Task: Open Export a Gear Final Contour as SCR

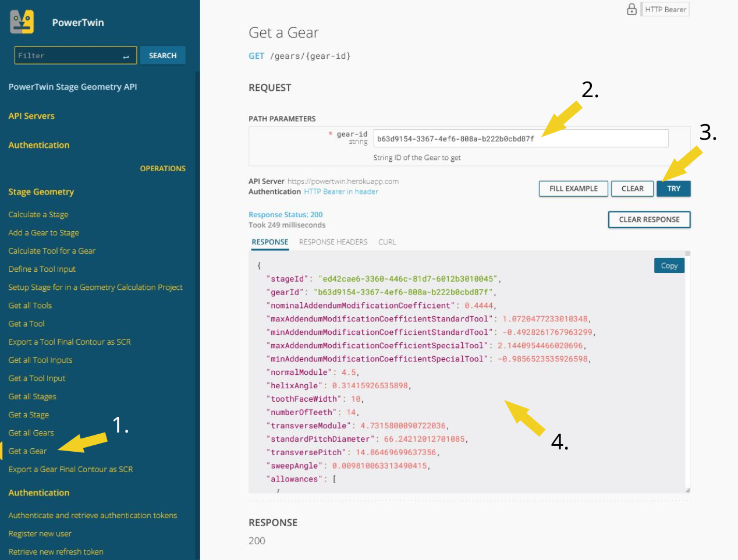Action: [70, 469]
